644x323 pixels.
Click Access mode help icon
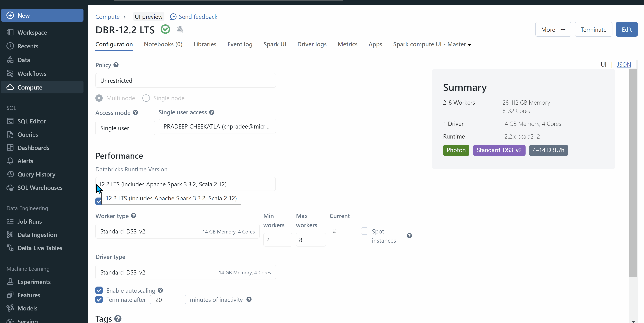coord(135,112)
